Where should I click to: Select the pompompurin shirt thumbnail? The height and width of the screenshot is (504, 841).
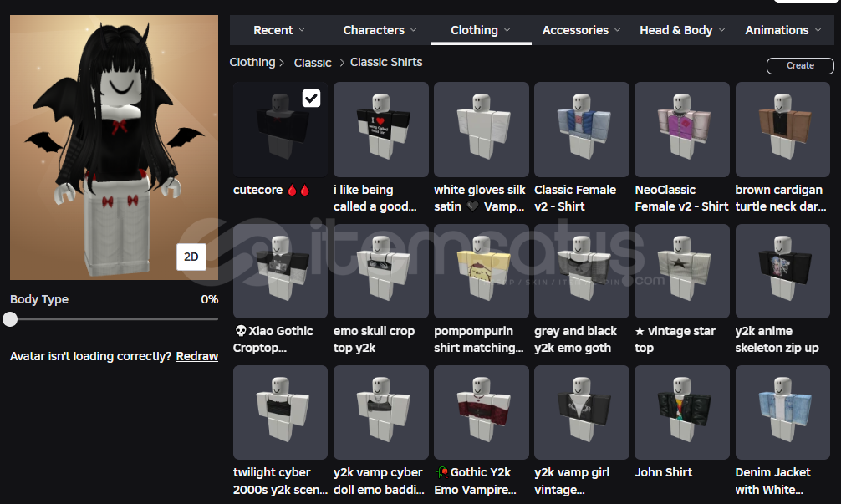tap(481, 272)
